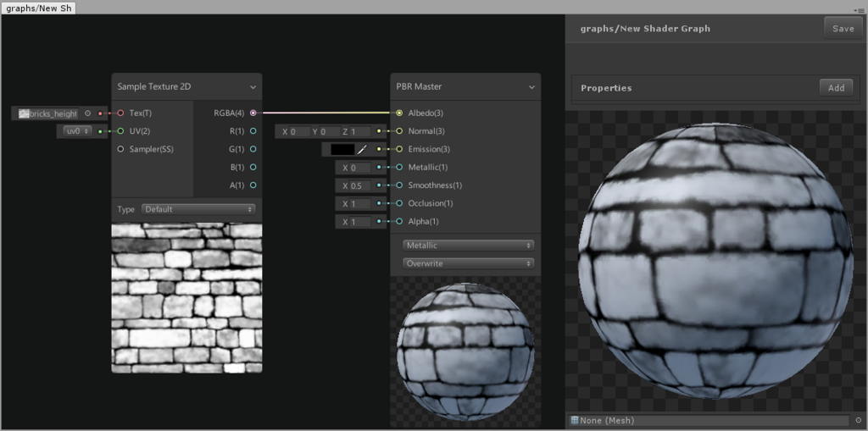Screen dimensions: 868x431
Task: Open the tab options menu icon
Action: 860,10
